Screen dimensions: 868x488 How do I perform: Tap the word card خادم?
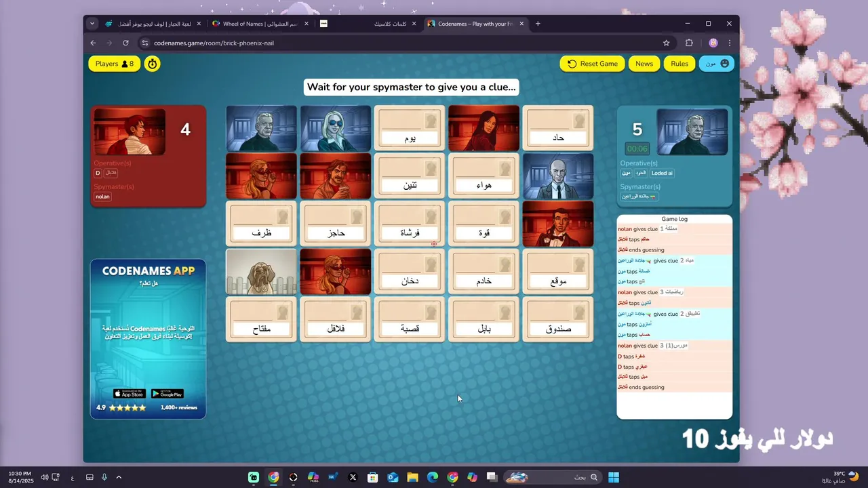coord(484,271)
